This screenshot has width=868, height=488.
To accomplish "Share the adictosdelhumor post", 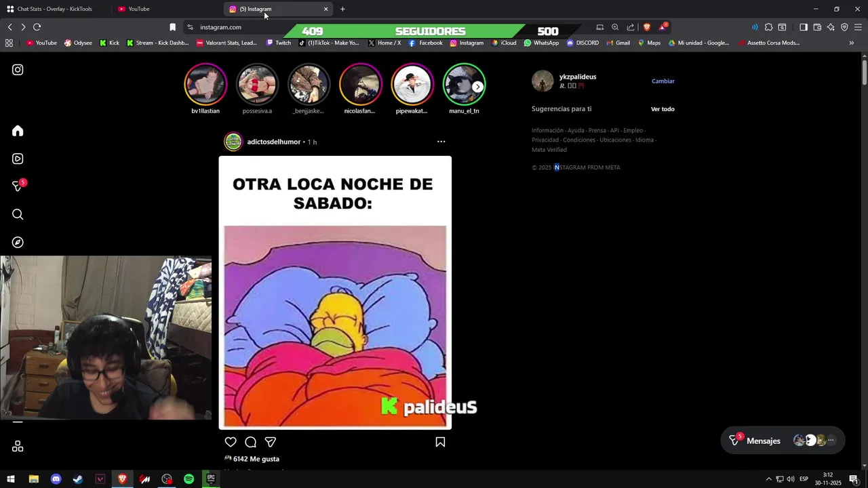I will tap(270, 442).
